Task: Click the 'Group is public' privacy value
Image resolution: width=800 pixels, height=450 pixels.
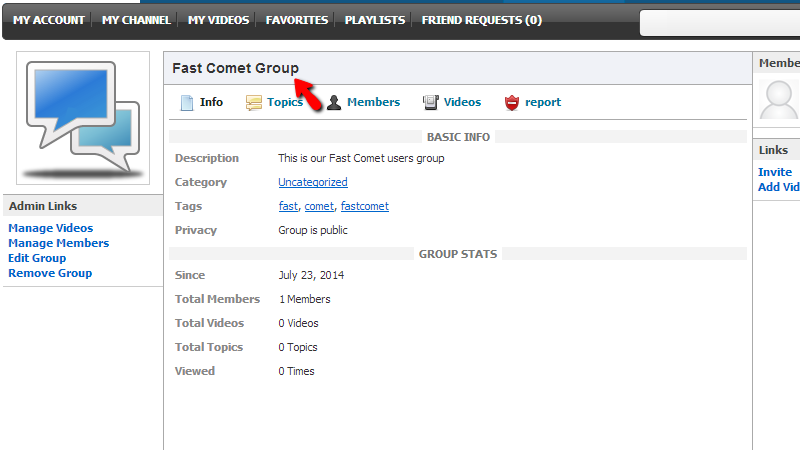Action: click(313, 230)
